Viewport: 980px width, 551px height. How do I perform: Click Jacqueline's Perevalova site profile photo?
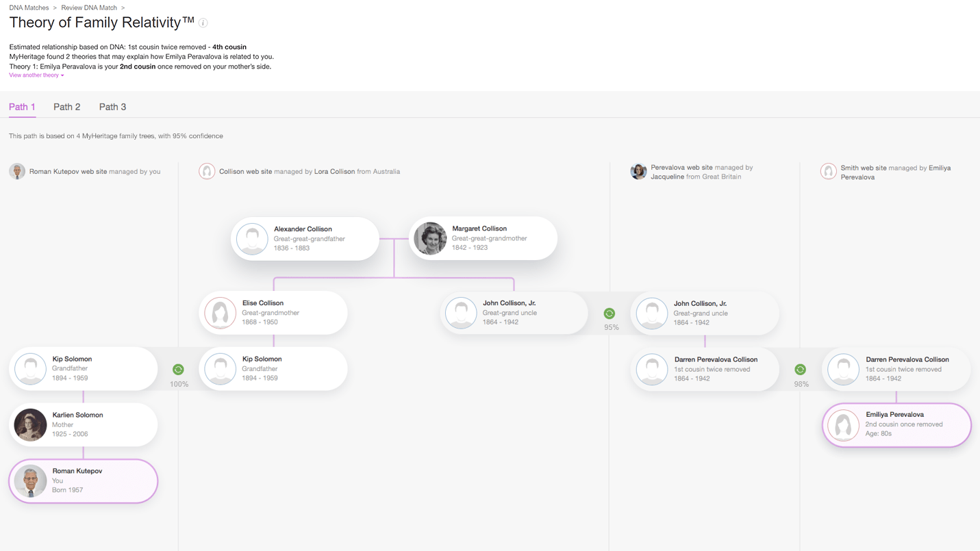[x=638, y=171]
